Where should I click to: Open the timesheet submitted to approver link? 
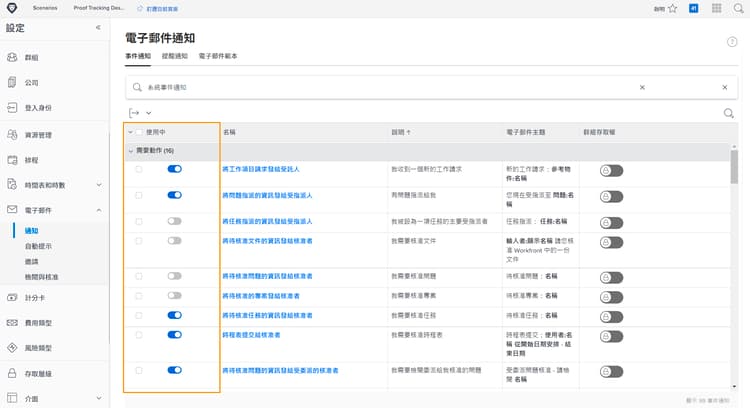(x=251, y=335)
